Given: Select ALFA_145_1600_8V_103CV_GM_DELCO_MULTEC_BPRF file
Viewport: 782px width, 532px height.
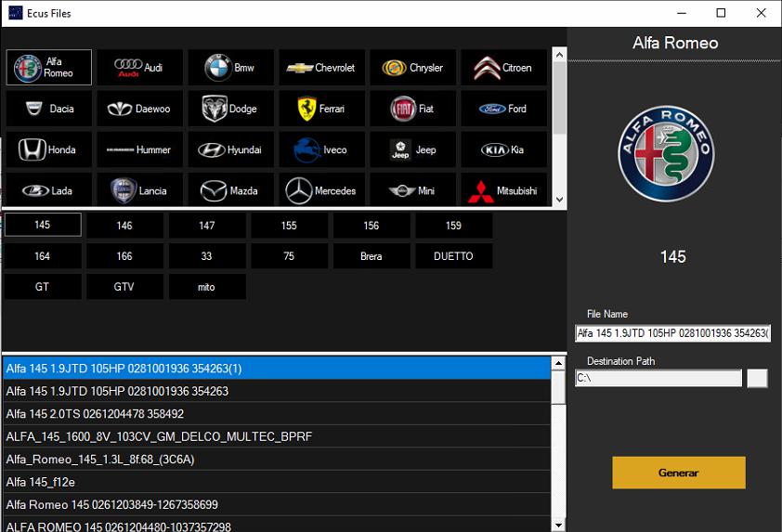Looking at the screenshot, I should coord(277,436).
